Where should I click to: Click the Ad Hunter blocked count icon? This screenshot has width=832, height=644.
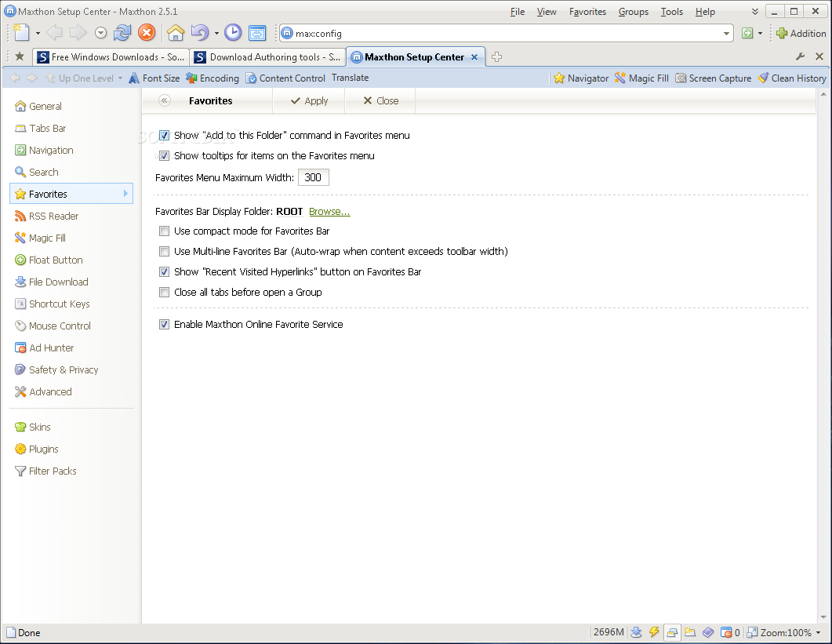point(730,632)
